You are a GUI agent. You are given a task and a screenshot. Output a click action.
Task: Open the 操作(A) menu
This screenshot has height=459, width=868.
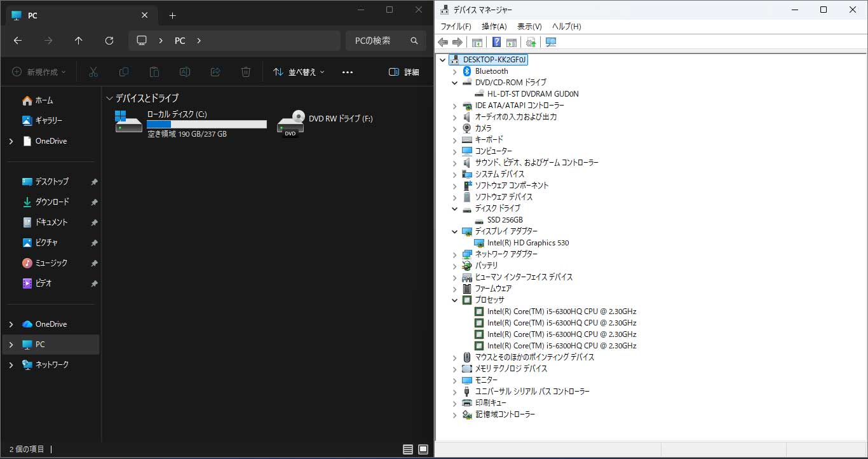point(494,27)
